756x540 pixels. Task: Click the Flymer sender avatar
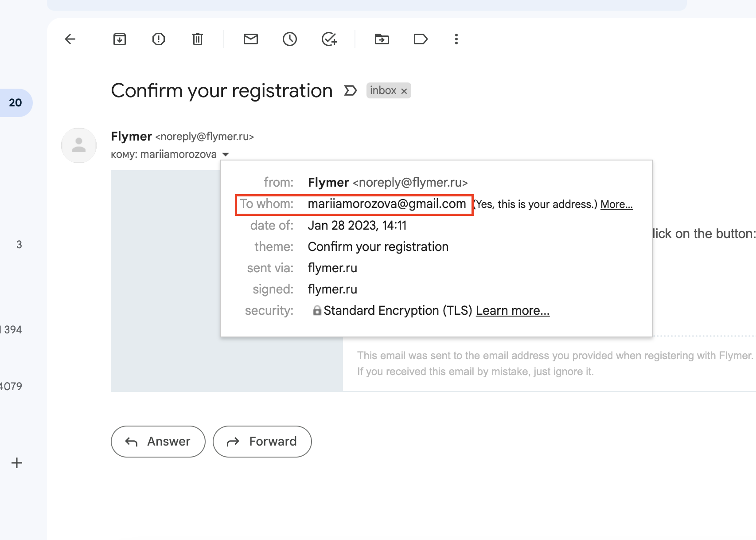pyautogui.click(x=79, y=145)
